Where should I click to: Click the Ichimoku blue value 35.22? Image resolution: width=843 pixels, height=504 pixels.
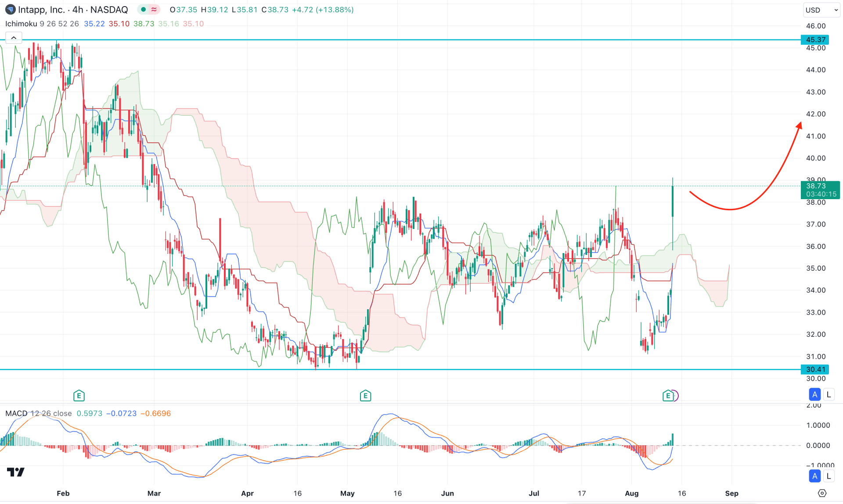(94, 24)
